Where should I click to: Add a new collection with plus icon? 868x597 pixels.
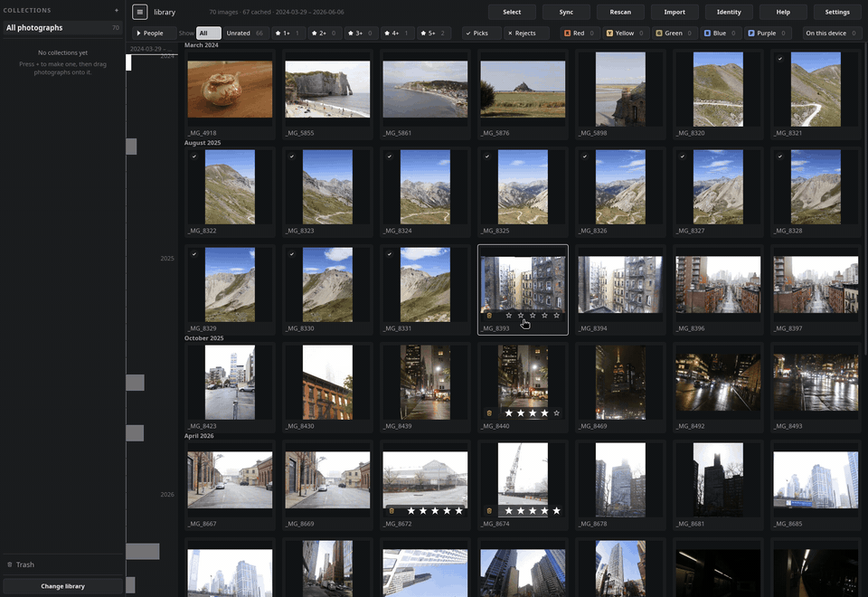coord(117,11)
